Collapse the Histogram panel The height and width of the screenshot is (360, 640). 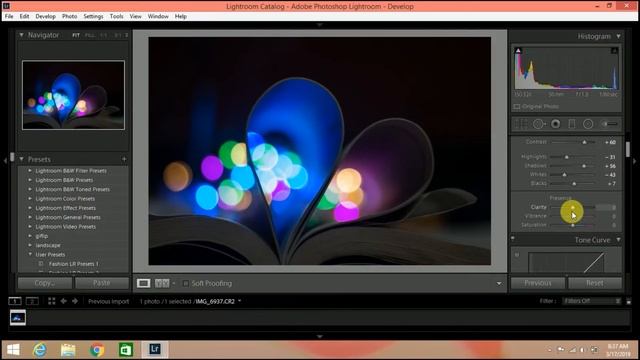(x=619, y=36)
